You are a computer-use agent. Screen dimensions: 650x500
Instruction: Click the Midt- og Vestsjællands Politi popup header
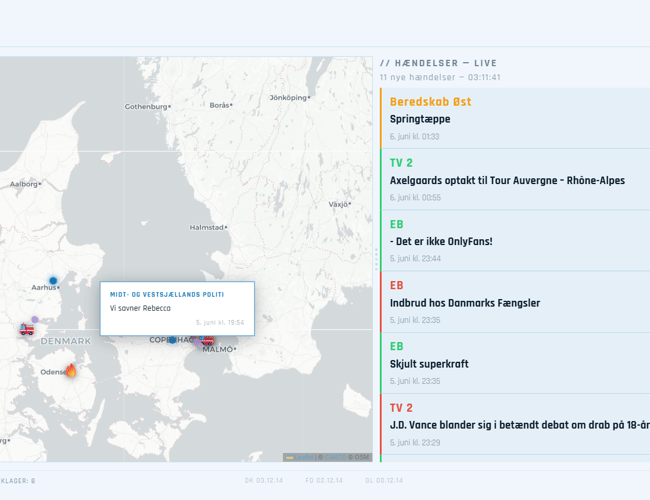coord(167,294)
